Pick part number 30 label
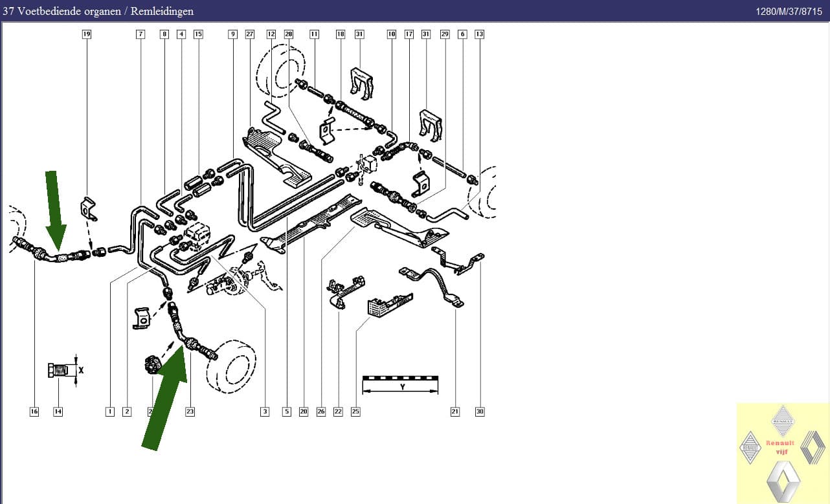 [x=480, y=411]
